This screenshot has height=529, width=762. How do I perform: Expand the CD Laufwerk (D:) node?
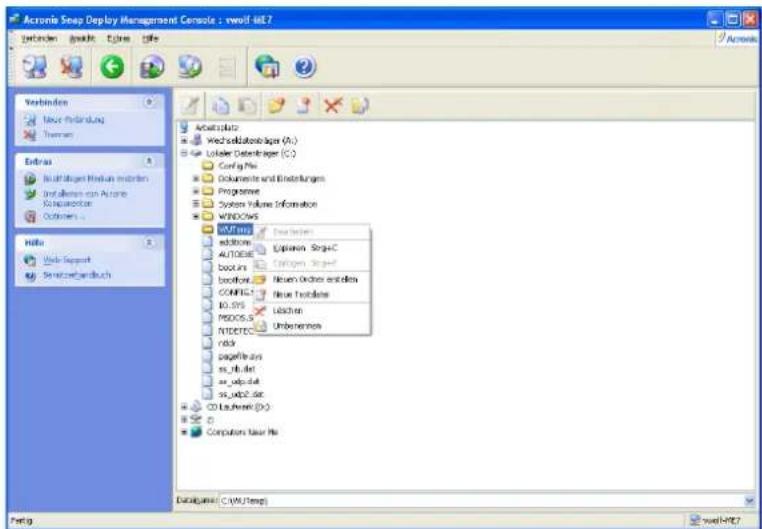tap(184, 407)
